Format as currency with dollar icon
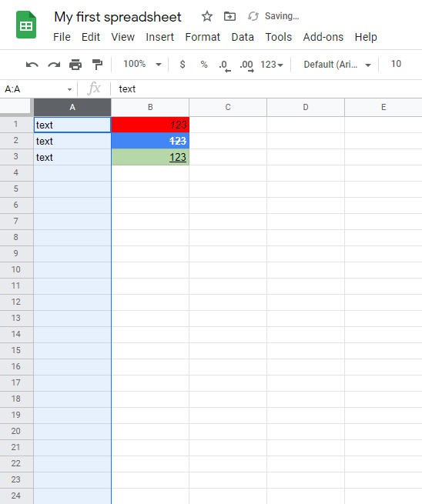This screenshot has width=422, height=504. click(x=183, y=65)
